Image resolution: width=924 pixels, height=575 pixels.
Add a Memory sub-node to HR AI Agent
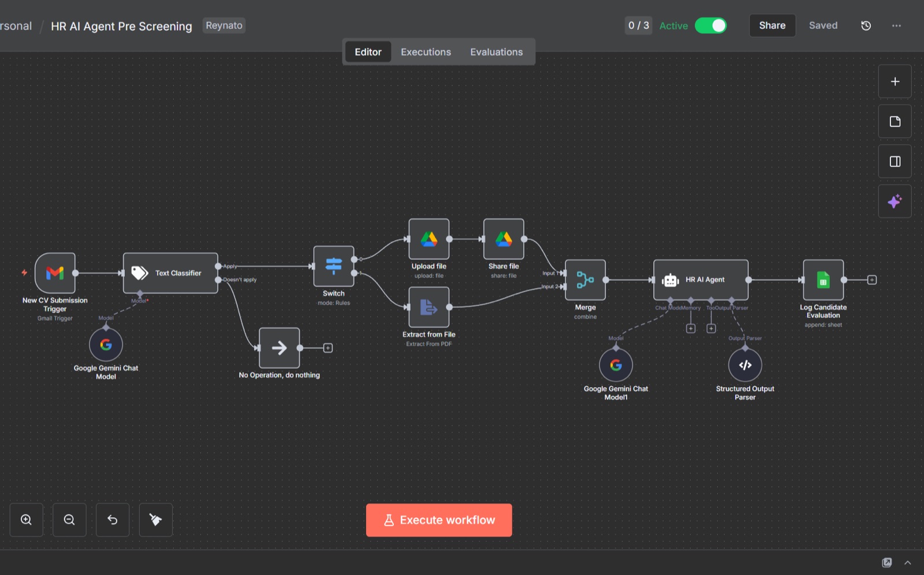coord(691,328)
